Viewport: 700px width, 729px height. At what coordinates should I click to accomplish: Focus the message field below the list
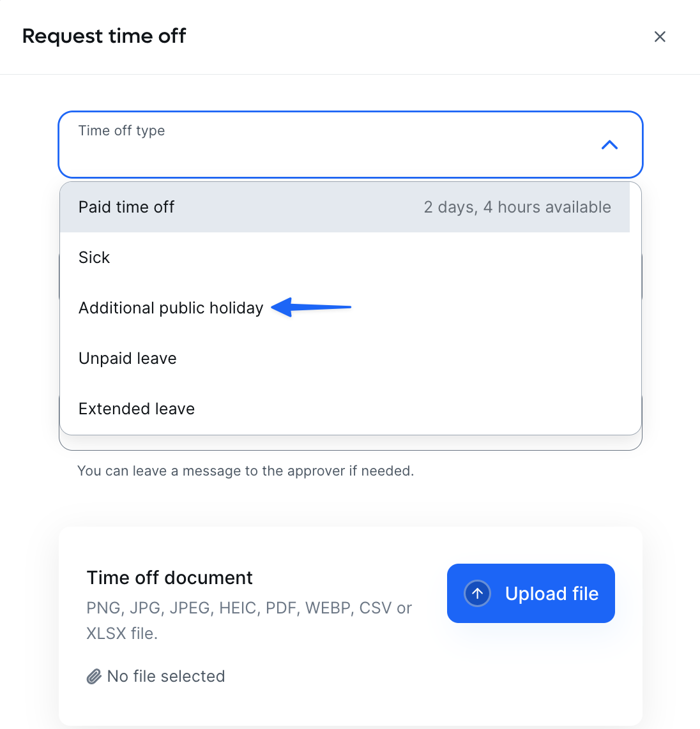(x=350, y=442)
